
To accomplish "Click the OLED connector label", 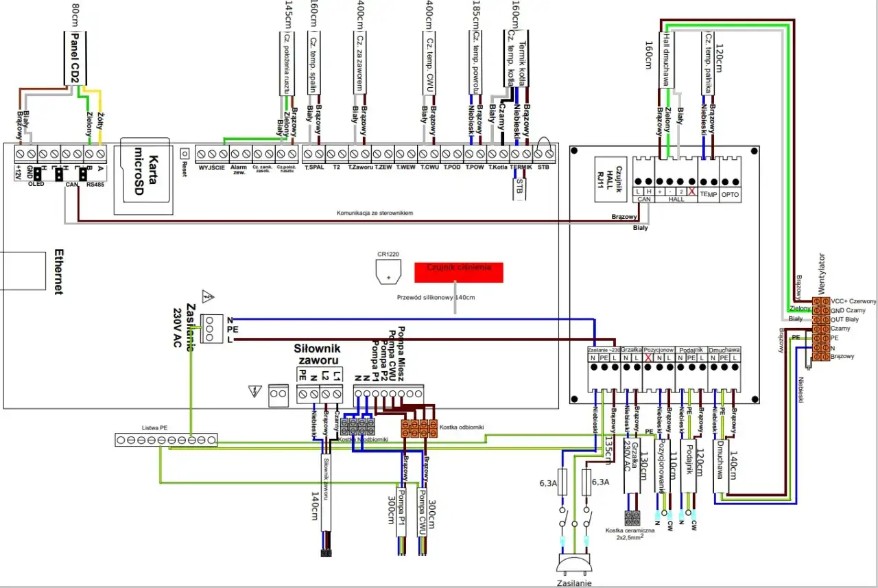I will tap(36, 185).
